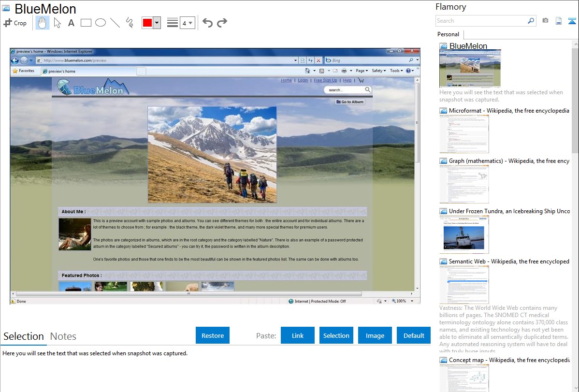Open the Page menu in browser toolbar
This screenshot has width=579, height=392.
362,71
